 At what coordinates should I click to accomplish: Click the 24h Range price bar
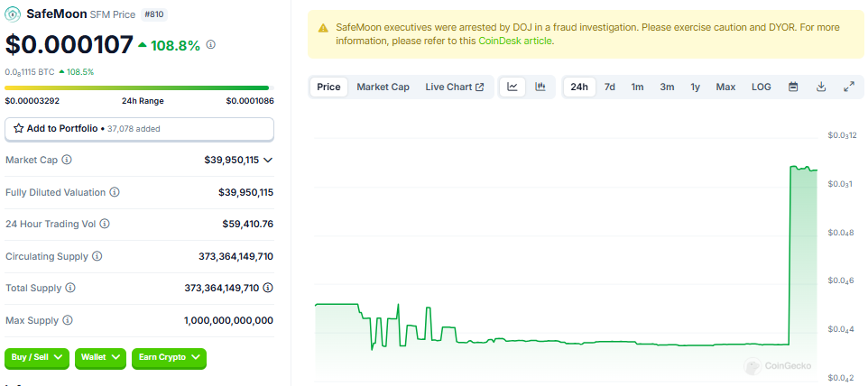pos(139,87)
